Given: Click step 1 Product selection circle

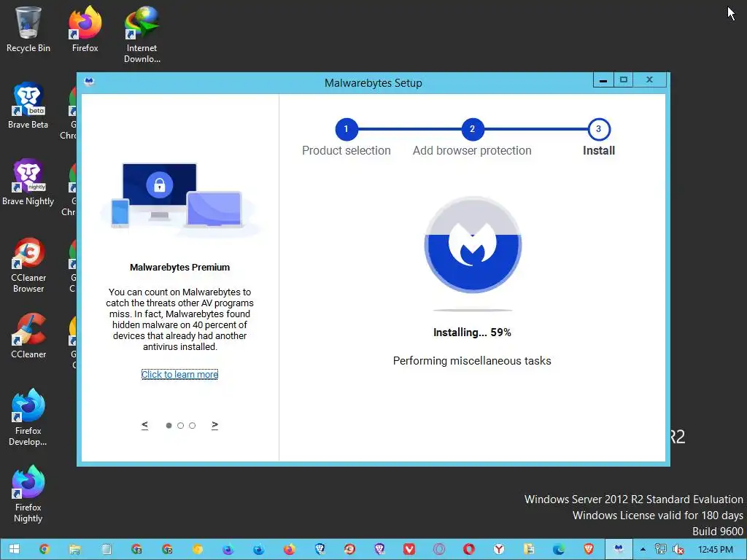Looking at the screenshot, I should pos(347,129).
